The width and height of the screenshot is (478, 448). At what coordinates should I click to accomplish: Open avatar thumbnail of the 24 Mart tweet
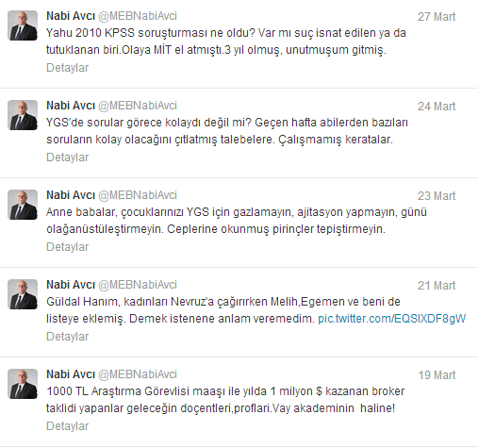[x=23, y=115]
